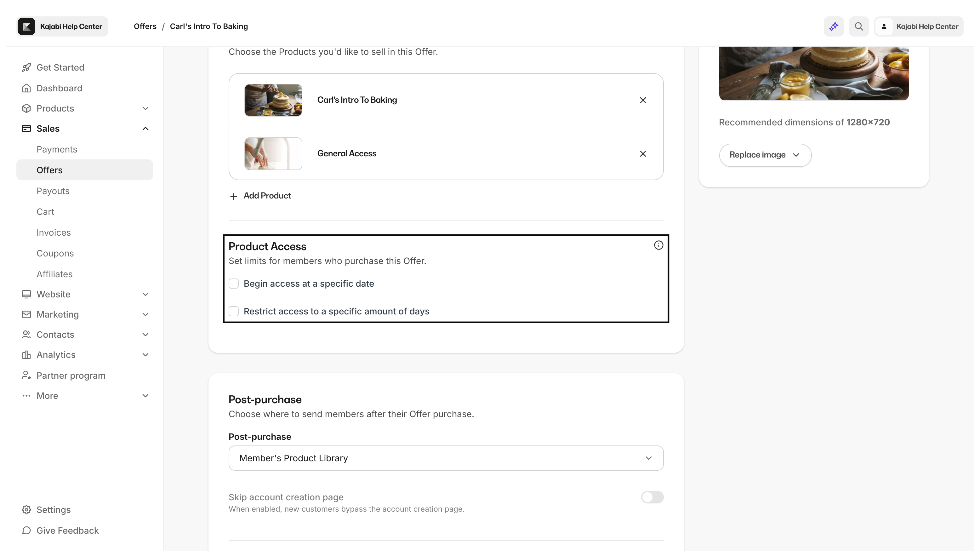This screenshot has width=980, height=557.
Task: Click the Give Feedback speech bubble icon
Action: click(26, 531)
